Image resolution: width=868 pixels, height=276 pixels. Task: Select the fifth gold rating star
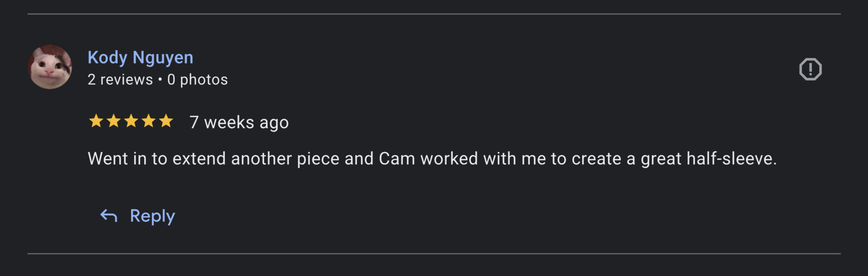[x=166, y=121]
